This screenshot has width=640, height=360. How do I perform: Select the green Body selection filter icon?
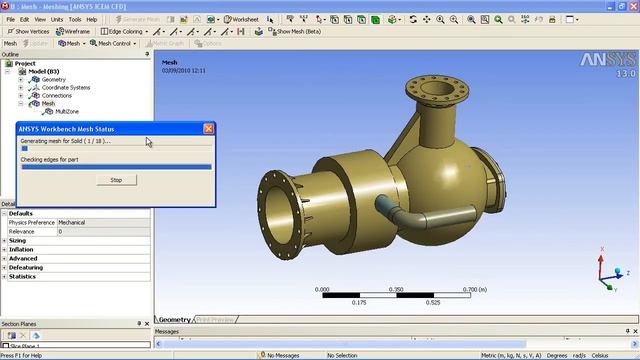click(376, 19)
